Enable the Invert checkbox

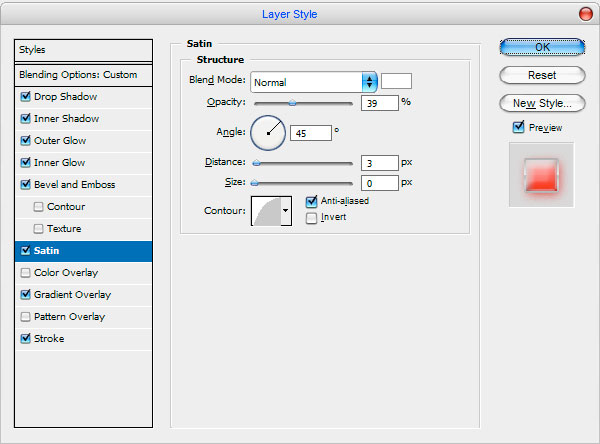pyautogui.click(x=311, y=217)
